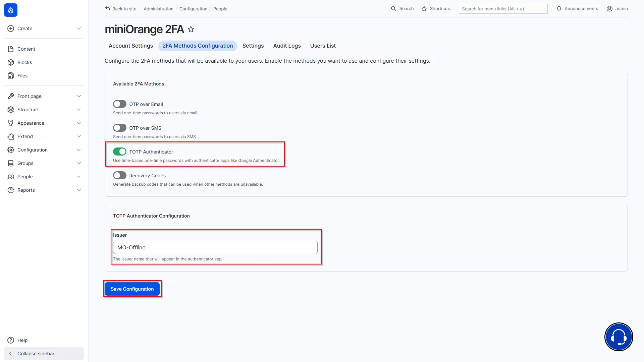Click the Groups icon in sidebar
This screenshot has height=362, width=644.
pos(11,163)
